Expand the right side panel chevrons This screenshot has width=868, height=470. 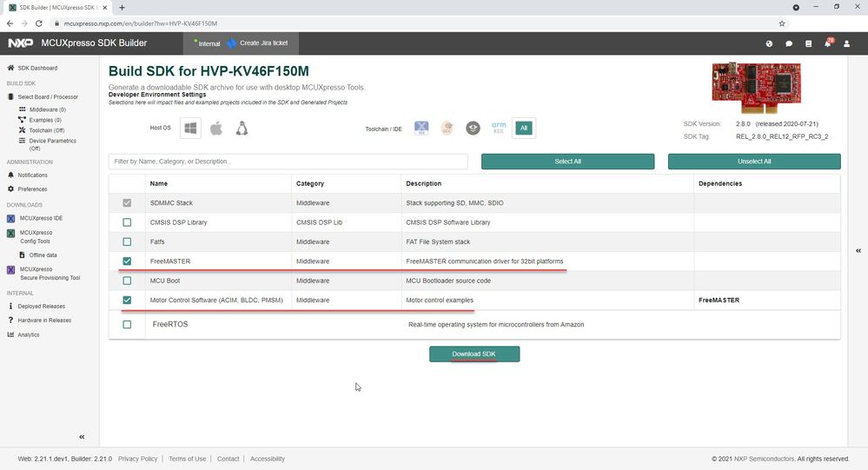pyautogui.click(x=858, y=251)
